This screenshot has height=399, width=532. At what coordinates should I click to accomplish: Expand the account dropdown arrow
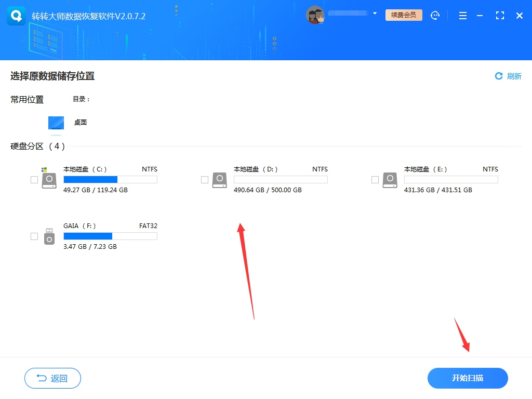click(376, 14)
